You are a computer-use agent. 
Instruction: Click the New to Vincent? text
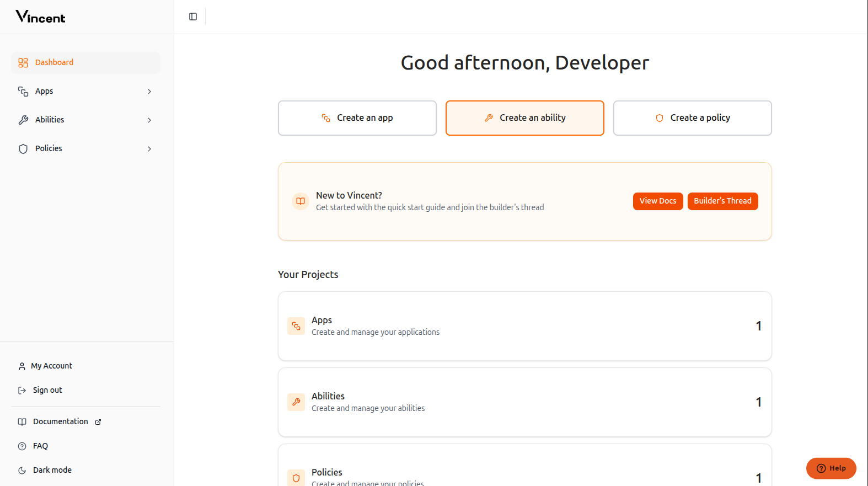pyautogui.click(x=349, y=196)
